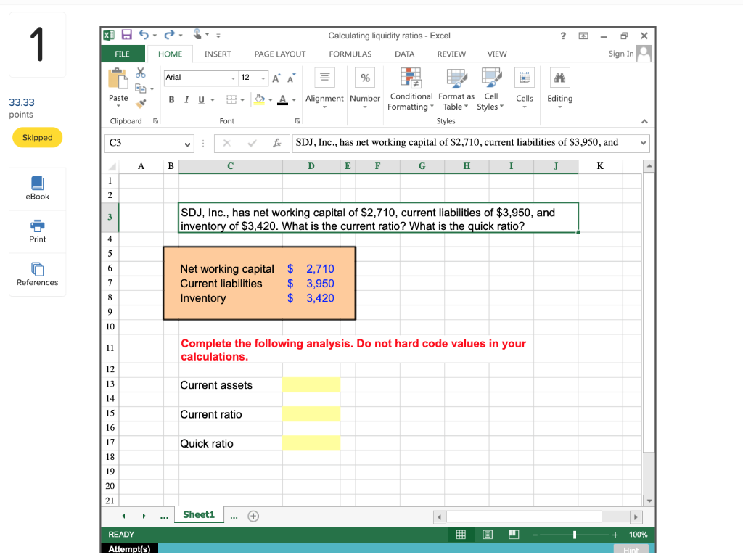Open the font size 12 dropdown

pos(263,78)
